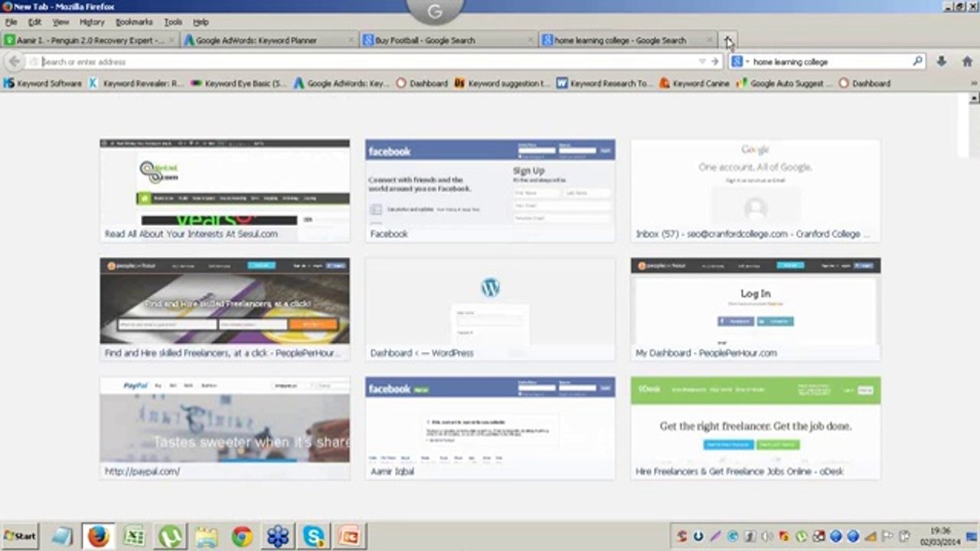Open My Dashboard PeoplePerHour tile
This screenshot has height=551, width=980.
pyautogui.click(x=756, y=309)
